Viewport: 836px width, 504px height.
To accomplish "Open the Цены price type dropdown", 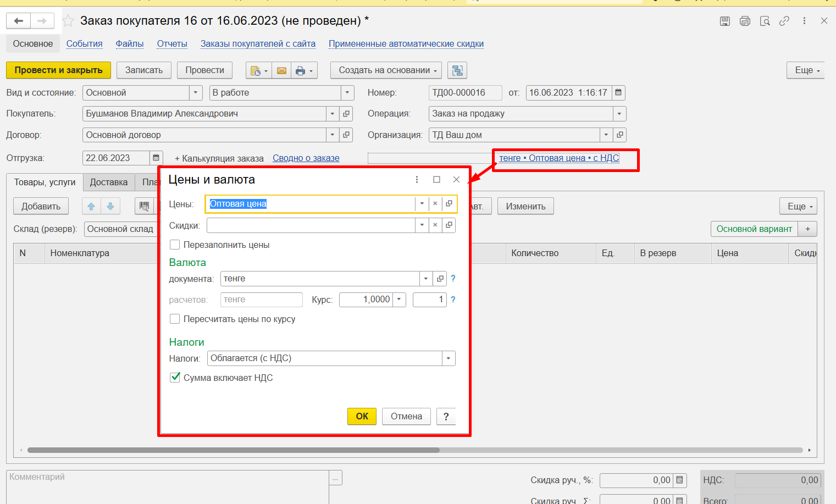I will click(x=422, y=203).
